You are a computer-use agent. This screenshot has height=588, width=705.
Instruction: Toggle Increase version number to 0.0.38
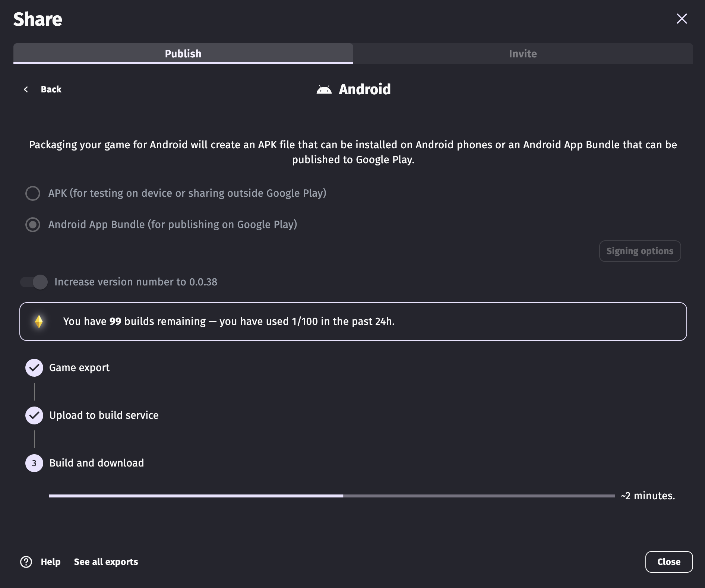click(x=34, y=282)
